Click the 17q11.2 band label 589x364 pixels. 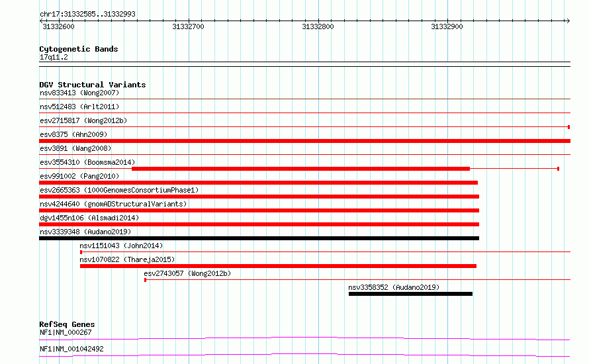tap(54, 57)
